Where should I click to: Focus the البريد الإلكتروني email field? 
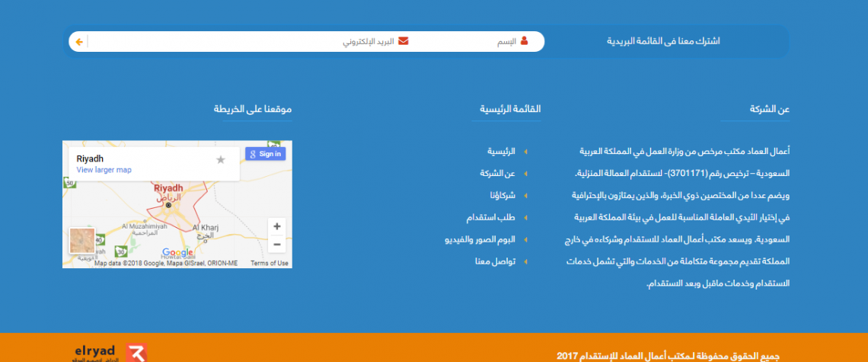point(249,42)
